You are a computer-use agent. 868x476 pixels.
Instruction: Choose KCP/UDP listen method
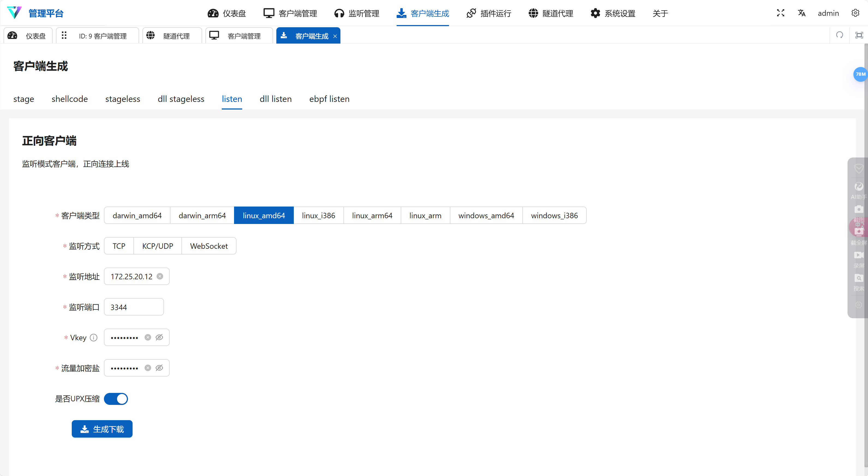click(157, 246)
